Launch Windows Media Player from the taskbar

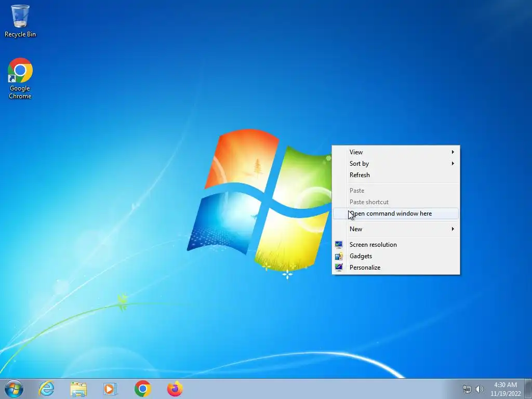point(110,389)
